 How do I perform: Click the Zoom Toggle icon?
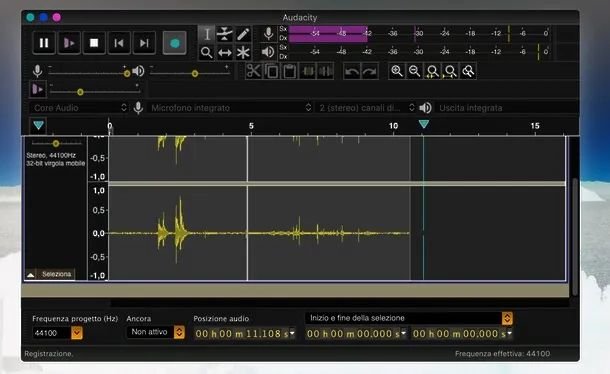(x=468, y=71)
